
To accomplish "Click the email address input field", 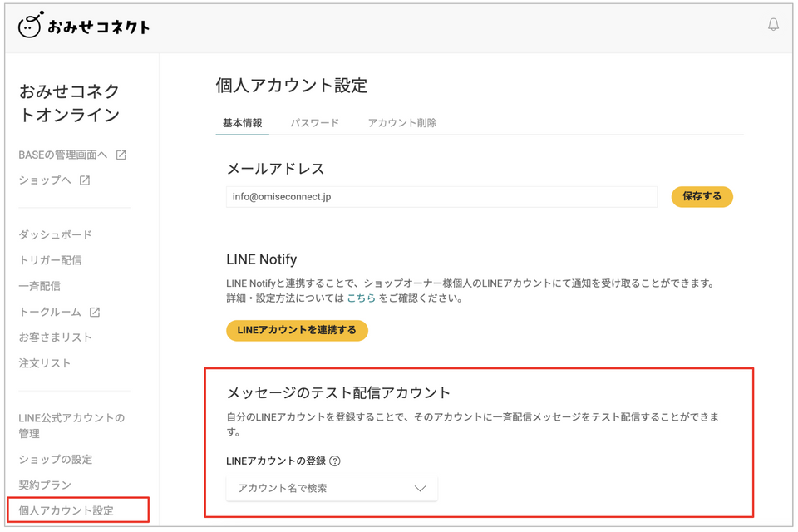I will [441, 197].
